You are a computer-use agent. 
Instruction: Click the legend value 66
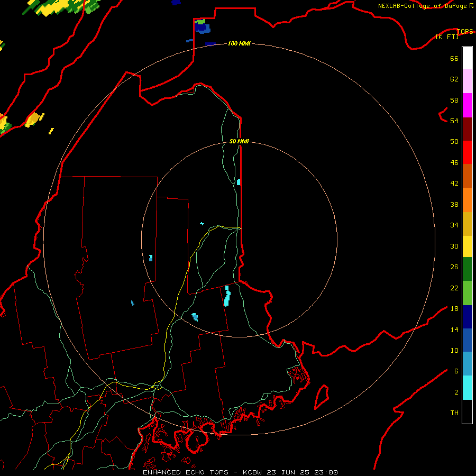pyautogui.click(x=454, y=58)
